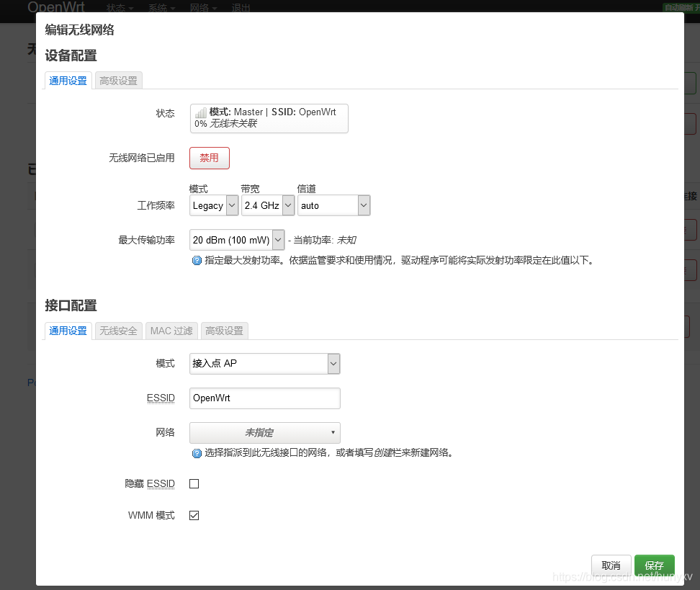Open the auto channel dropdown
This screenshot has width=700, height=590.
334,205
